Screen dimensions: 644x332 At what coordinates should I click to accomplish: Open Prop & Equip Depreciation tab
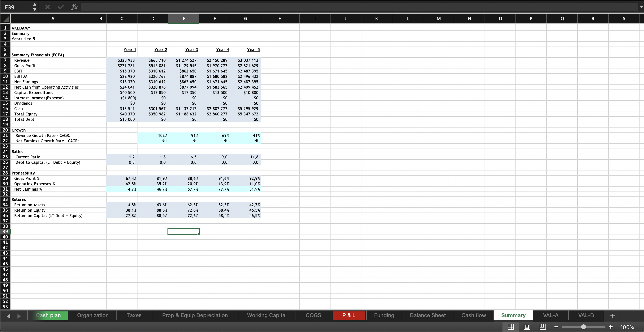pyautogui.click(x=195, y=315)
